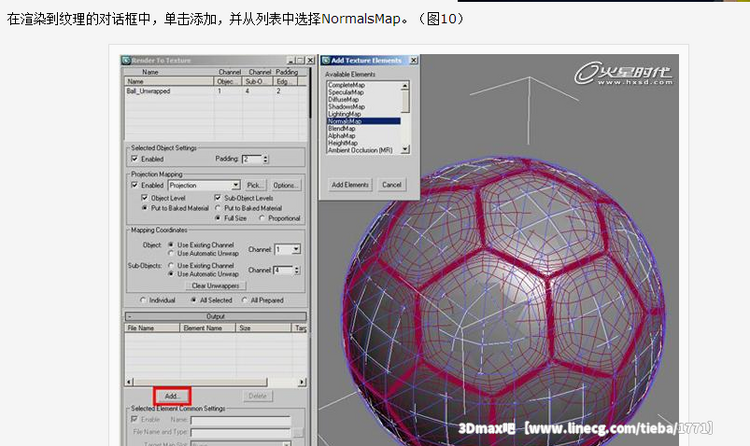750x446 pixels.
Task: Select AlphaMap in Available Elements
Action: [364, 135]
